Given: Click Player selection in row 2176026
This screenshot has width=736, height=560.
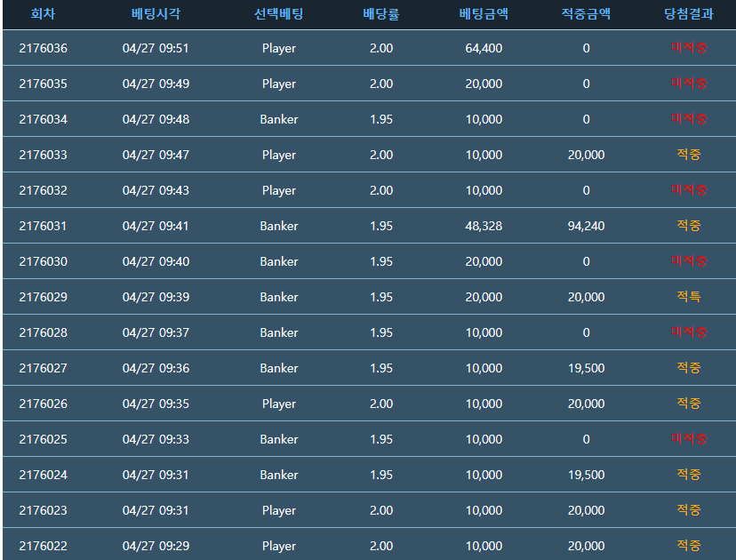Looking at the screenshot, I should (x=279, y=404).
